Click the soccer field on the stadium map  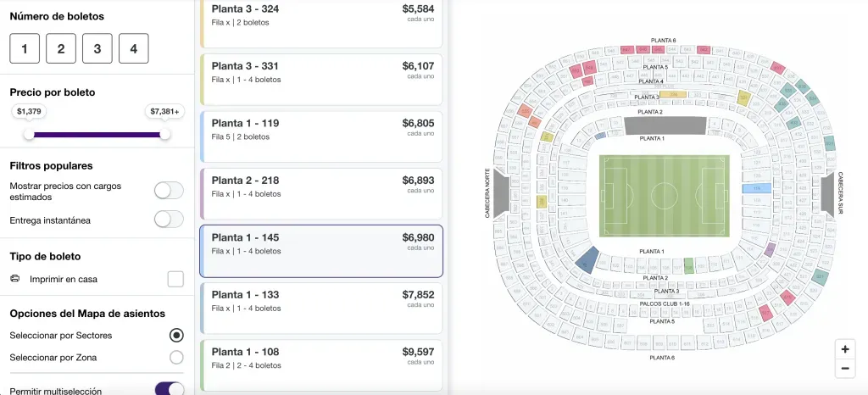pyautogui.click(x=664, y=196)
